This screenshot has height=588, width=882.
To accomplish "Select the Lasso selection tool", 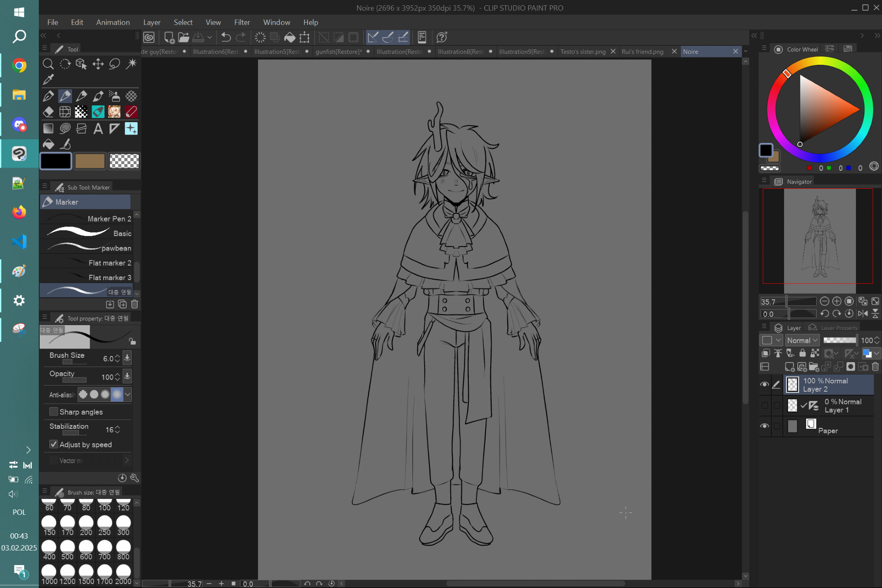I will coord(115,64).
